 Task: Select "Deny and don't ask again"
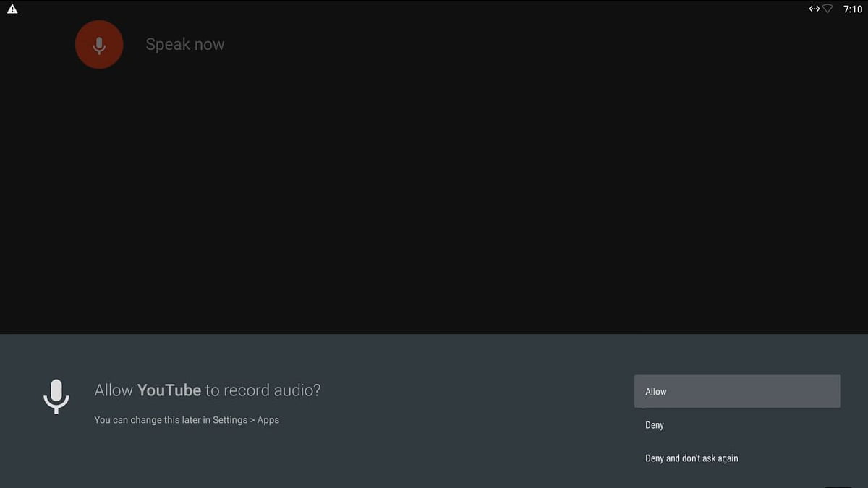[x=692, y=458]
